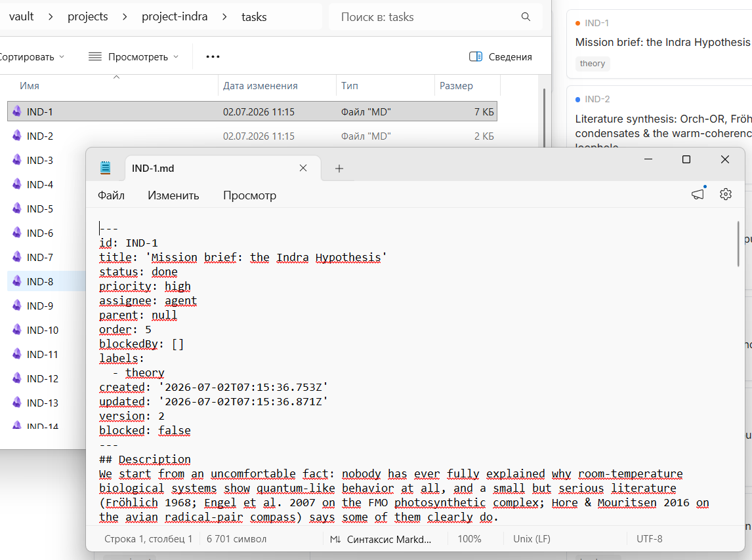Click Explorer file list vertical scrollbar
This screenshot has width=752, height=560.
[x=544, y=117]
